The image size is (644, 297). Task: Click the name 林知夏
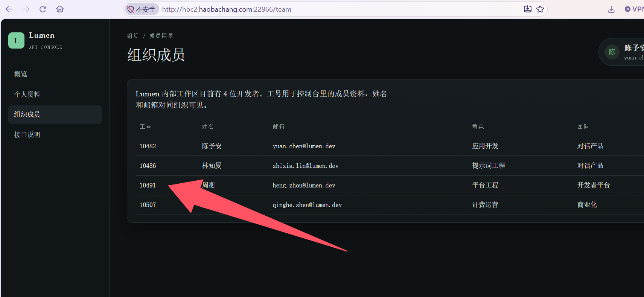[212, 166]
